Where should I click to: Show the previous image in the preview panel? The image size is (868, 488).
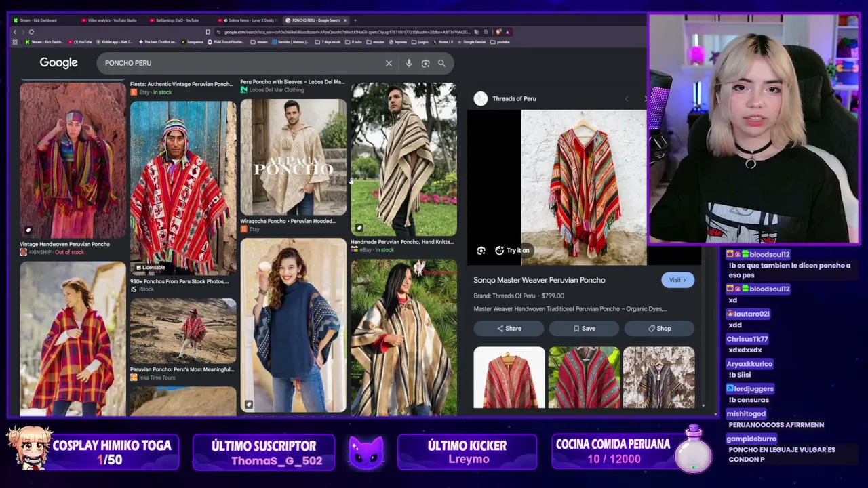pyautogui.click(x=626, y=99)
